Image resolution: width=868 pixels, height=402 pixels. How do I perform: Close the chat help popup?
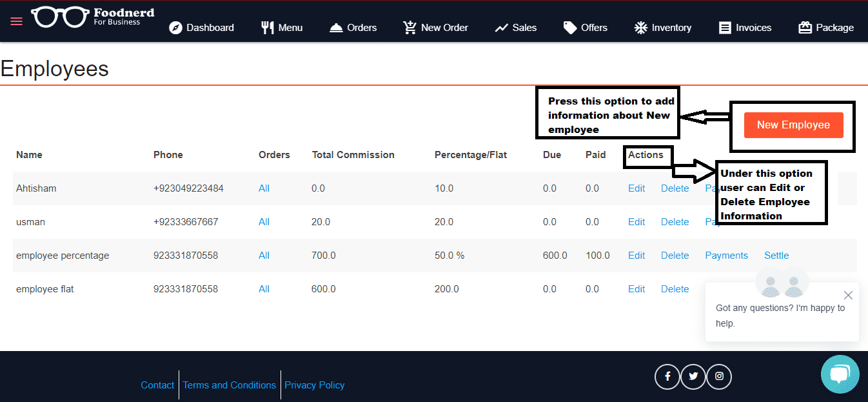848,296
